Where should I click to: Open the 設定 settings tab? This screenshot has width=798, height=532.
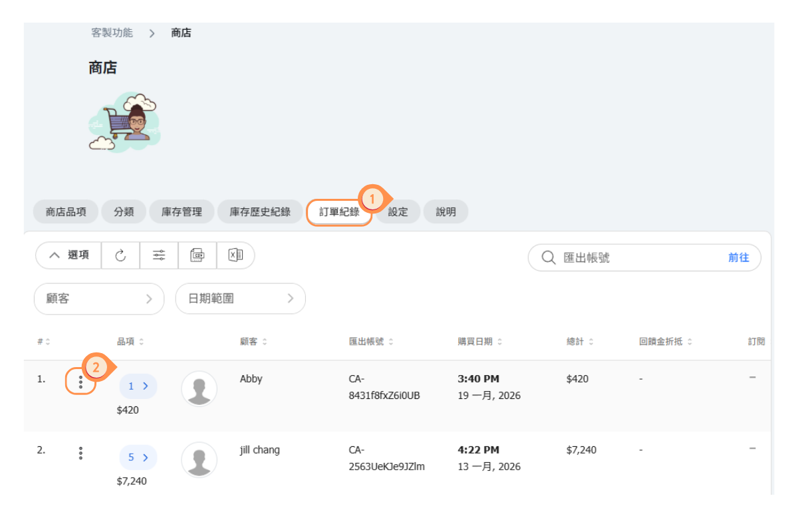[398, 212]
